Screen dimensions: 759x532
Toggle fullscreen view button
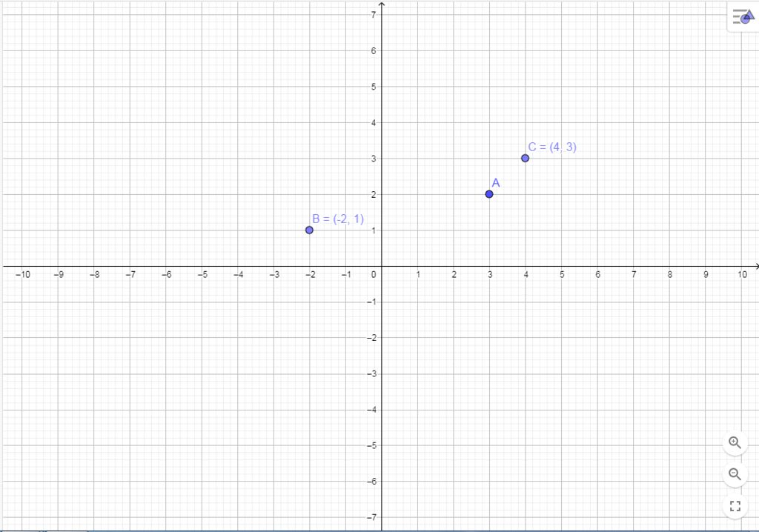[x=735, y=506]
